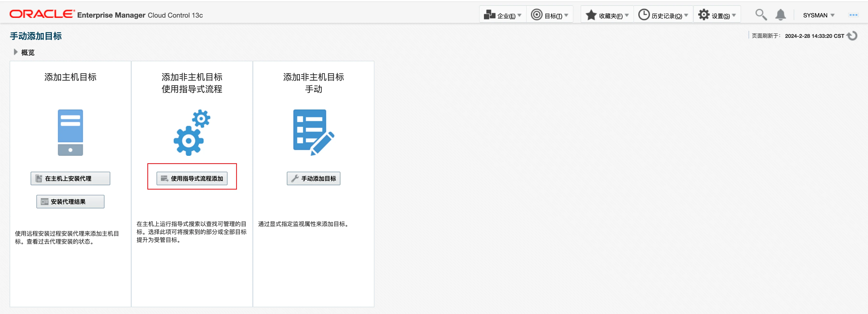Viewport: 868px width, 314px height.
Task: Click the page refresh icon
Action: click(x=852, y=36)
